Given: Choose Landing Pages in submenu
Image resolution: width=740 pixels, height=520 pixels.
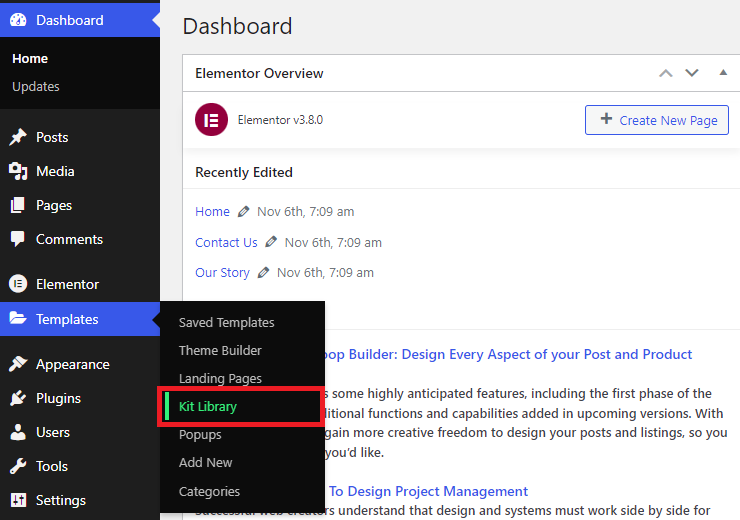Looking at the screenshot, I should click(220, 379).
